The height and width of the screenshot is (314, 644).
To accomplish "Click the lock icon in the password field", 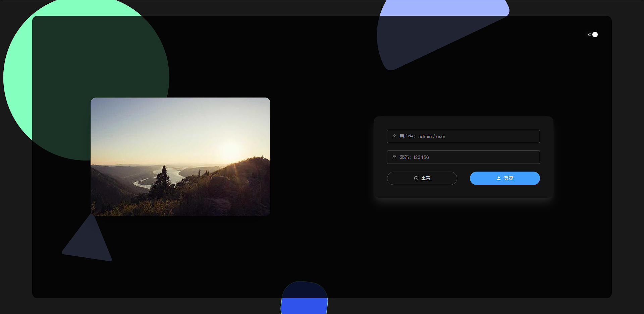I will coord(394,157).
